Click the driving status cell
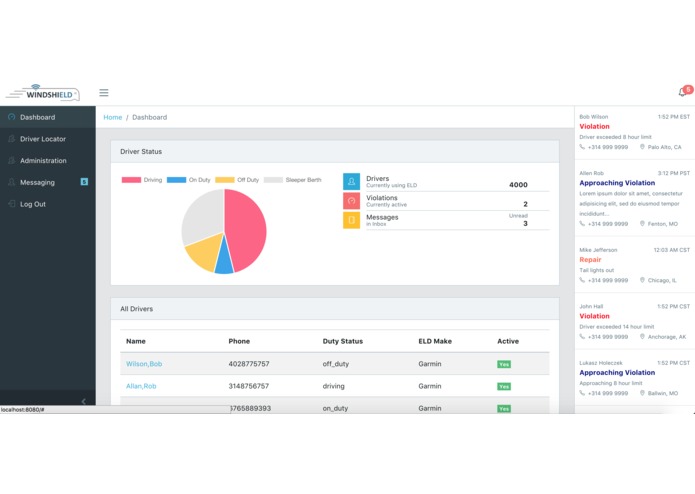 [333, 386]
